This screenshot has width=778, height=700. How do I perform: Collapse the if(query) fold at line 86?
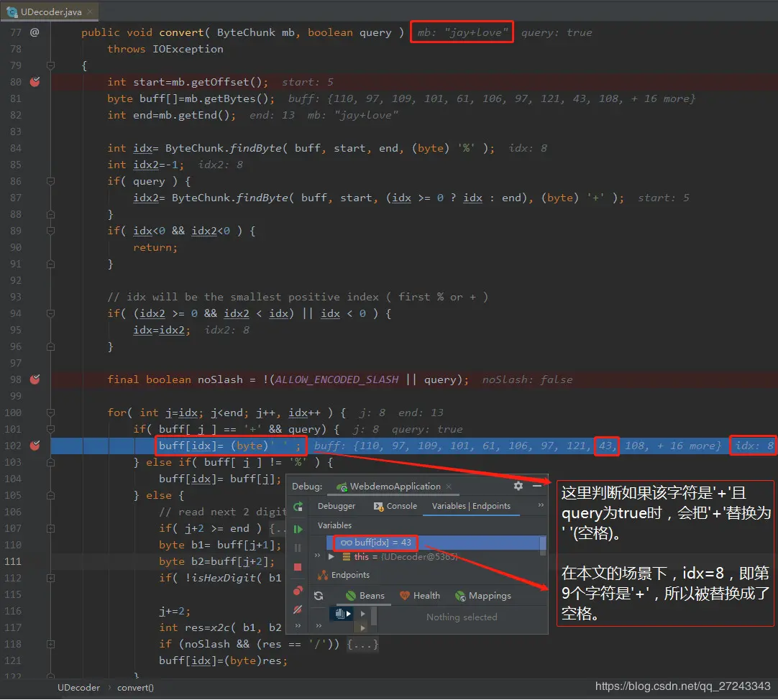(x=50, y=181)
